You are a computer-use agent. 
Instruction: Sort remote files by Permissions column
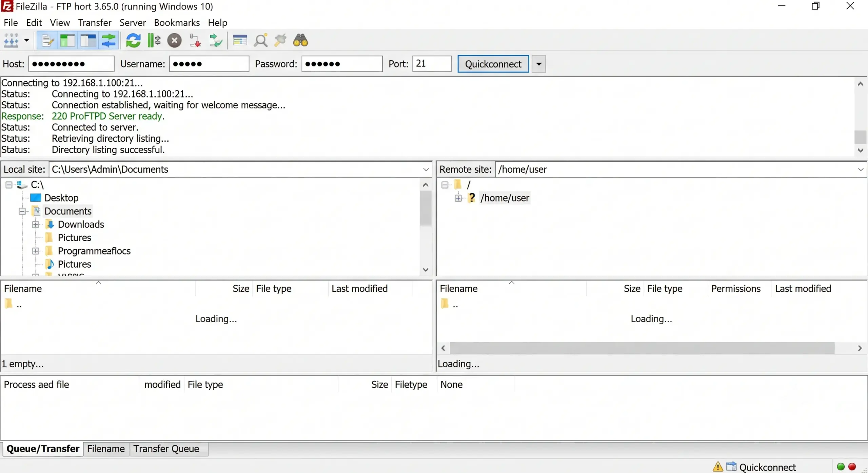tap(739, 289)
